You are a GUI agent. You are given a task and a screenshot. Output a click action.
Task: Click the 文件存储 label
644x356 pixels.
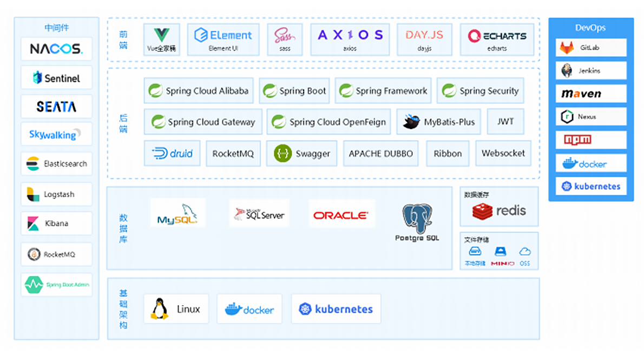(x=476, y=240)
